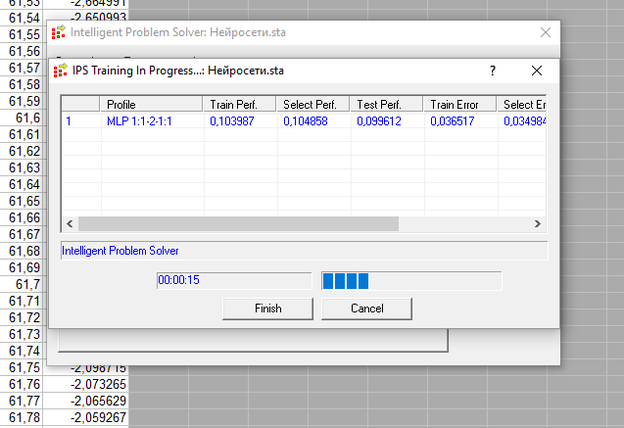Screen dimensions: 624x428
Task: Click the IPS Training dialog title icon
Action: coord(61,71)
